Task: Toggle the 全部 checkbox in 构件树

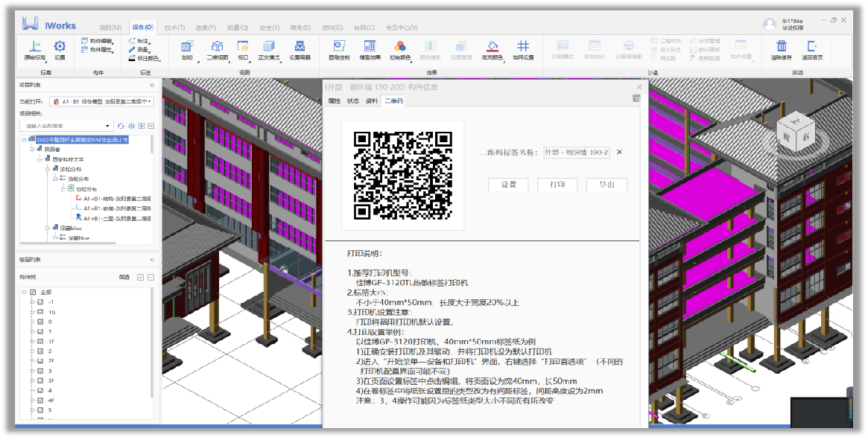Action: pos(33,293)
